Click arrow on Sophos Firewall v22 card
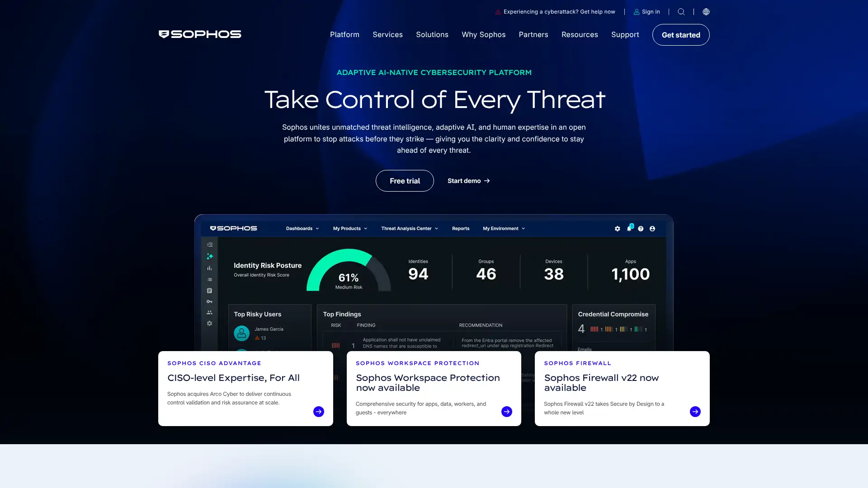Viewport: 868px width, 488px height. [695, 412]
